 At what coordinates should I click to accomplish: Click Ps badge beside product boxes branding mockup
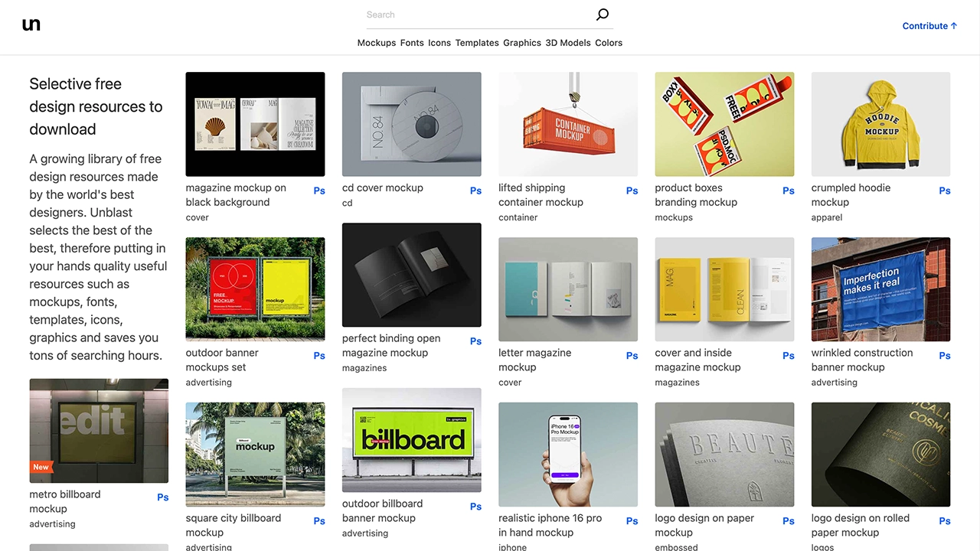(789, 191)
